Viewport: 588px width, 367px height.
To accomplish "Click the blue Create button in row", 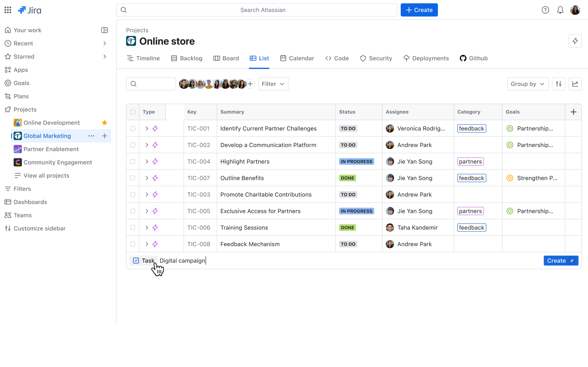I will coord(561,261).
